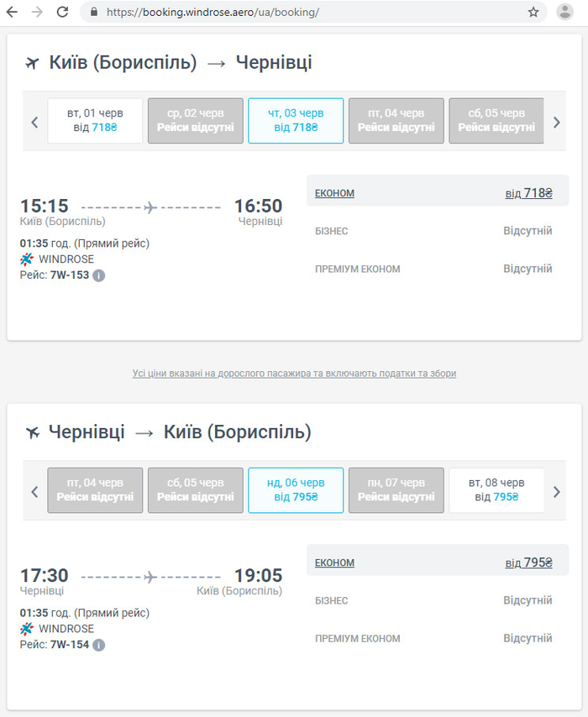The width and height of the screenshot is (588, 717).
Task: Select return date нд, 06 черв
Action: pos(296,489)
